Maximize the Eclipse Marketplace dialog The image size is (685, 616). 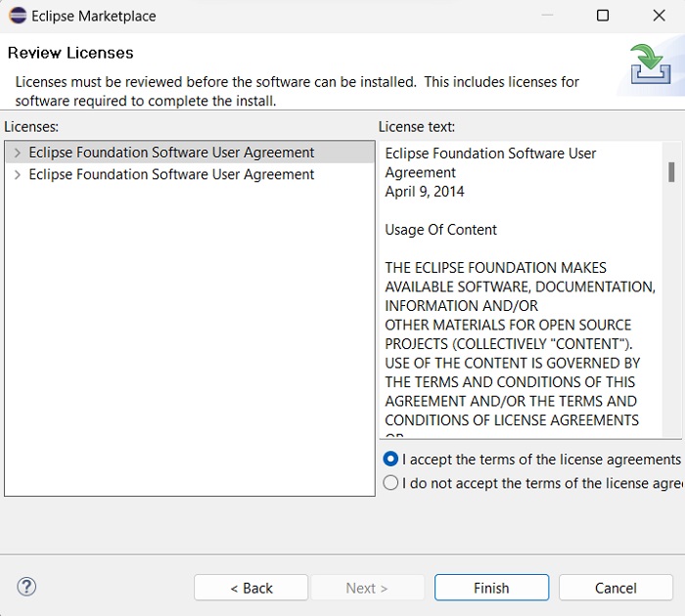(x=603, y=16)
